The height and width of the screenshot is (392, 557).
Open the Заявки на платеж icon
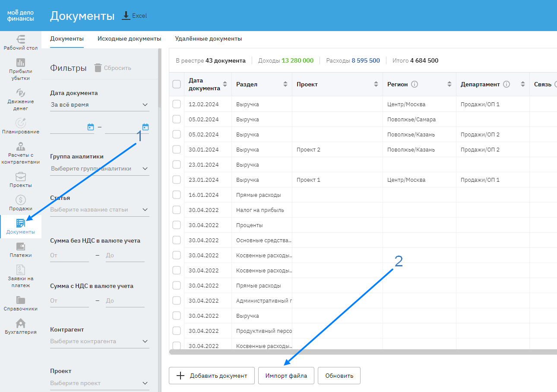pos(21,269)
